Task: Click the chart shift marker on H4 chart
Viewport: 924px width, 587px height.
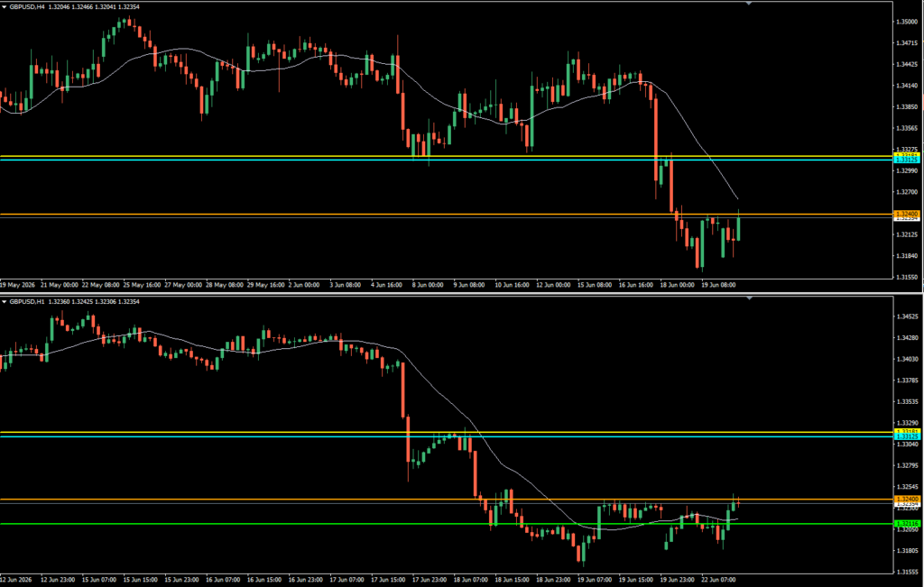Action: pos(749,4)
